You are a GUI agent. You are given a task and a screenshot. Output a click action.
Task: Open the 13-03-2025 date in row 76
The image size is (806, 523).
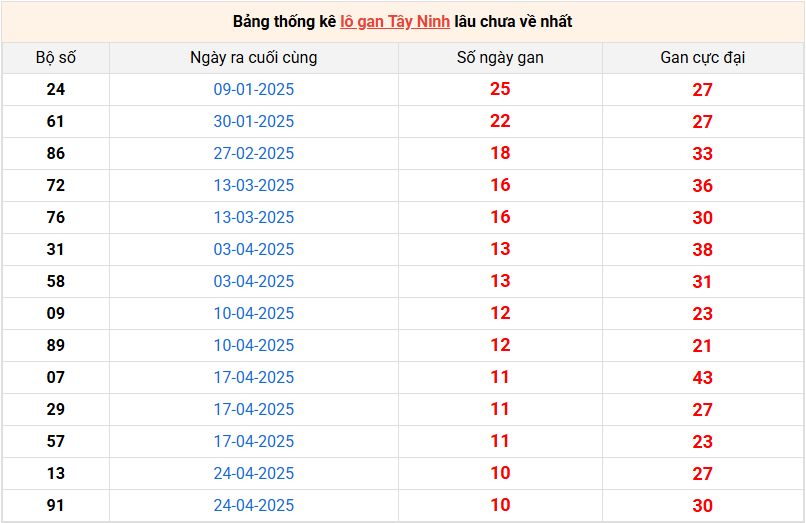(x=253, y=217)
